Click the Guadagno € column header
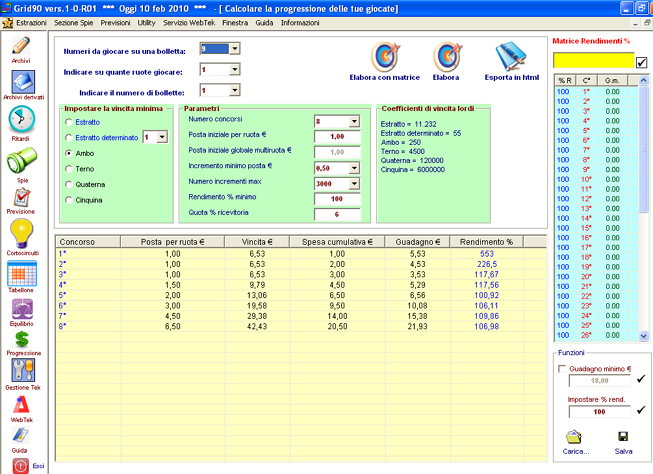653x474 pixels. coord(417,242)
